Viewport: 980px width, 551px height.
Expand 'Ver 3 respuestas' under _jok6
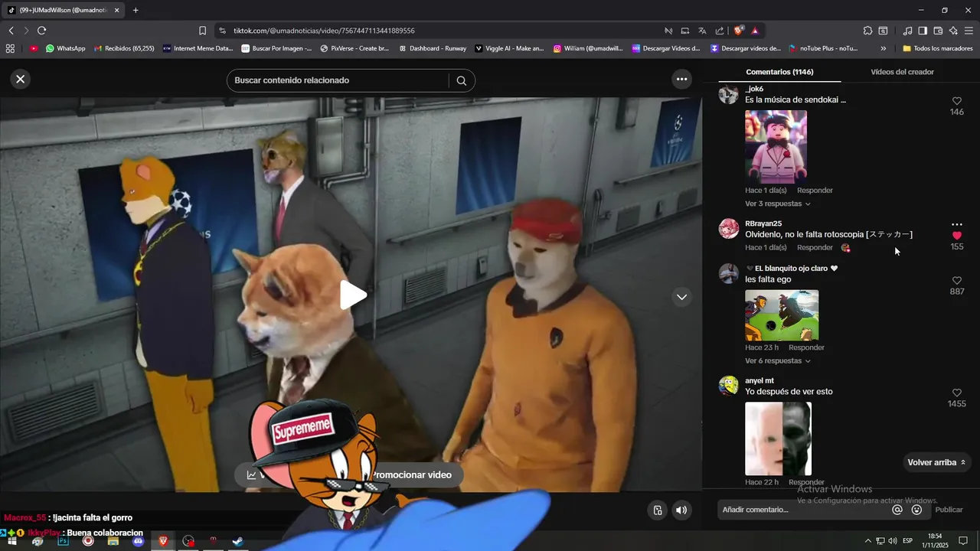(777, 204)
